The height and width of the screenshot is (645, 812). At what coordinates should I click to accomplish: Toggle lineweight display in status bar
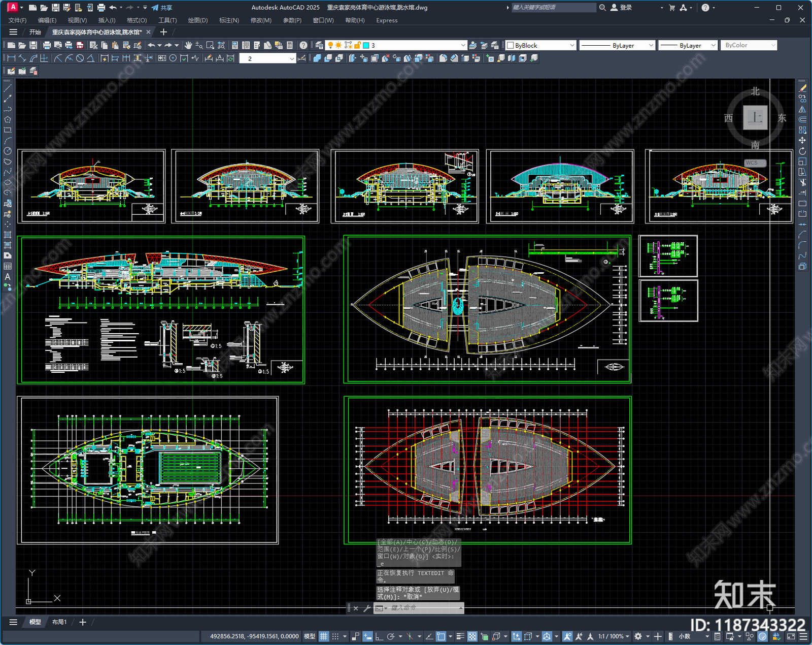460,636
